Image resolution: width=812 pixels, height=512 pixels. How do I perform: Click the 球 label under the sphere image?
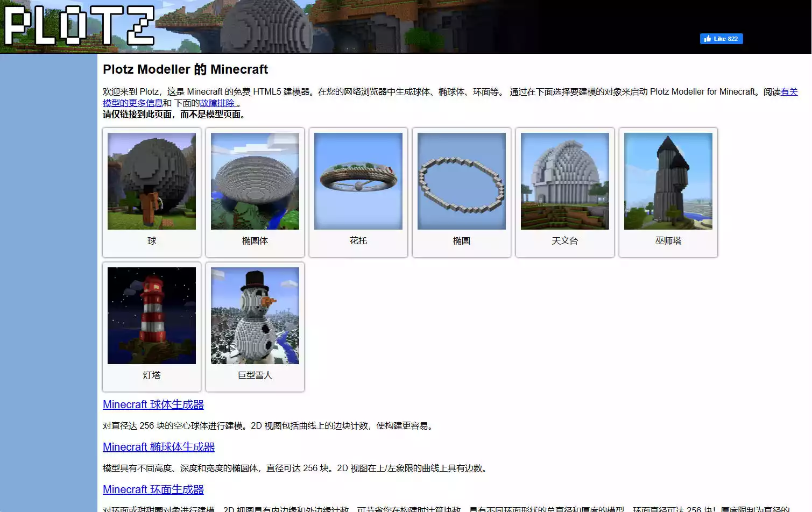152,241
